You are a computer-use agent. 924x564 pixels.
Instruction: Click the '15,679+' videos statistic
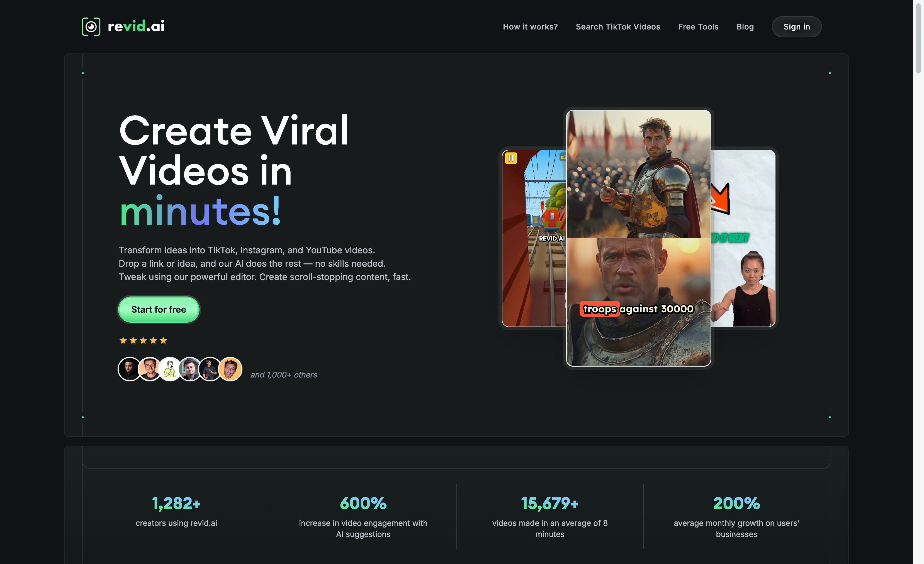click(x=550, y=504)
